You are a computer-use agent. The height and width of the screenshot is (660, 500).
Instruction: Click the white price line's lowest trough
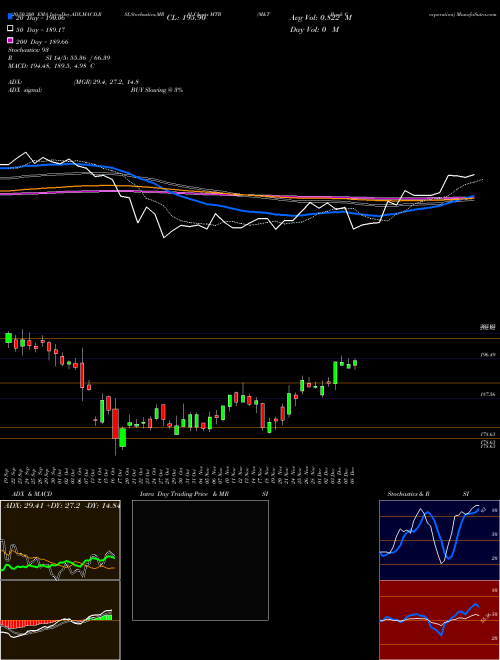[164, 237]
